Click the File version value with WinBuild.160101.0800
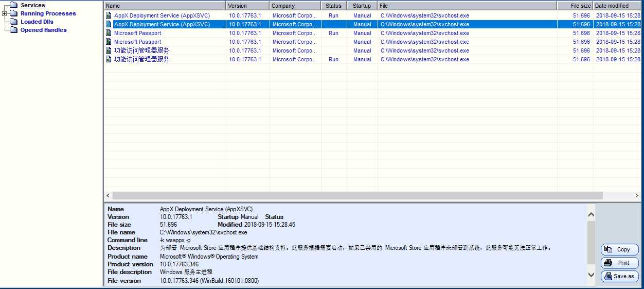The image size is (644, 289). click(209, 281)
